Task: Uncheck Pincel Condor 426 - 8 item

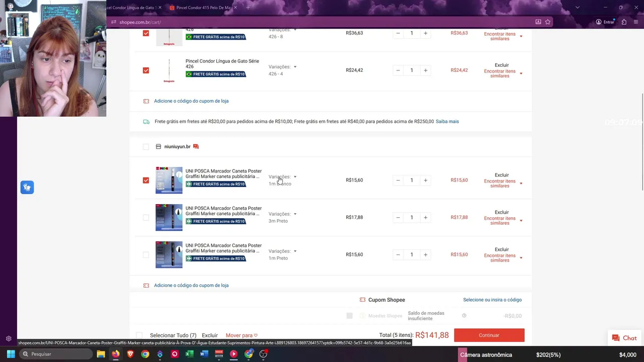Action: click(x=146, y=33)
